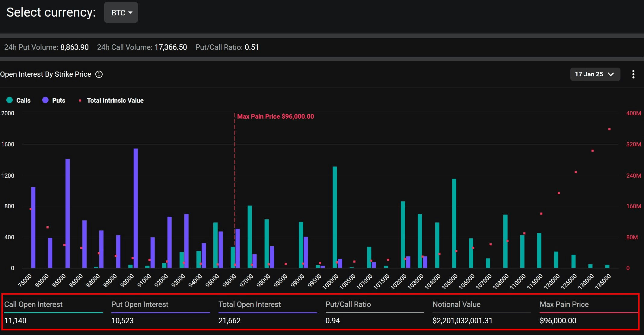644x335 pixels.
Task: Click the put bar at strike 93000
Action: 187,241
